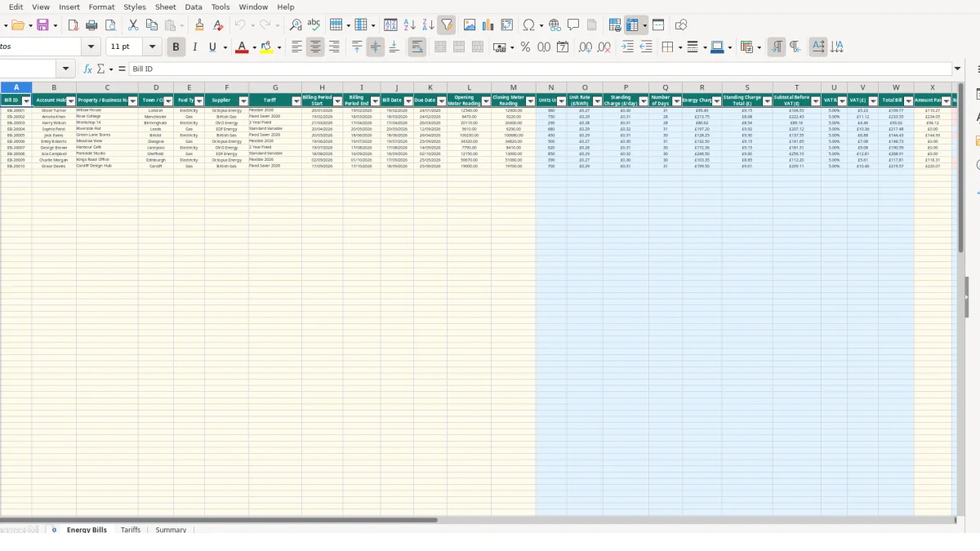Open the Freeze Rows and Columns dropdown arrow
This screenshot has height=551, width=980.
coord(645,25)
